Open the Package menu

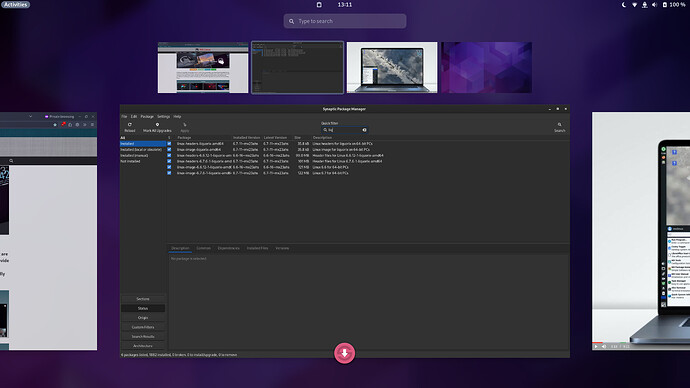tap(147, 117)
